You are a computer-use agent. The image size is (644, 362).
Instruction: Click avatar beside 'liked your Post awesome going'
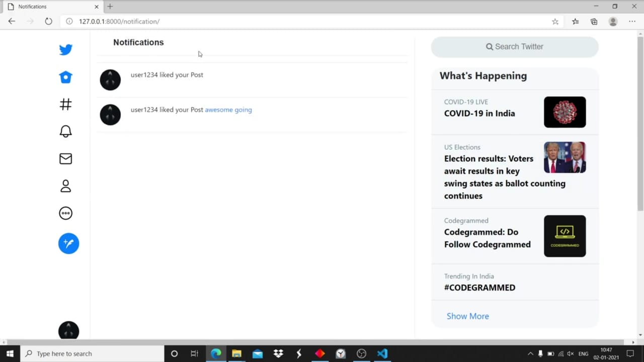pos(110,115)
